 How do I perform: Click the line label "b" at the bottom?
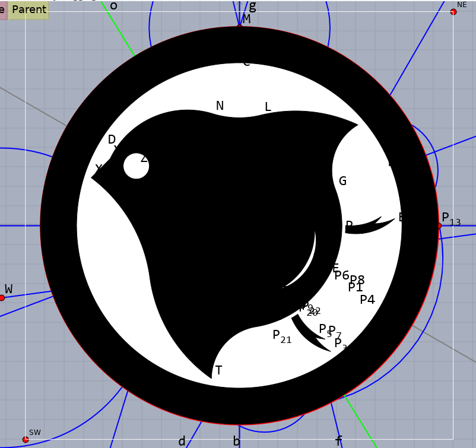point(236,441)
